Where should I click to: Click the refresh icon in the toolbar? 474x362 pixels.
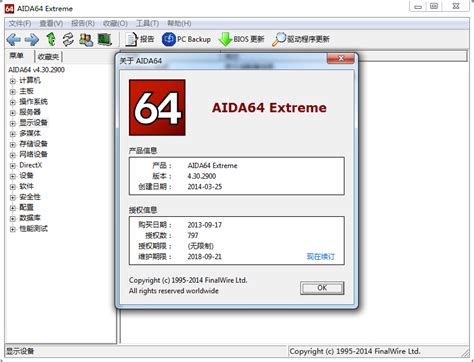tap(68, 39)
